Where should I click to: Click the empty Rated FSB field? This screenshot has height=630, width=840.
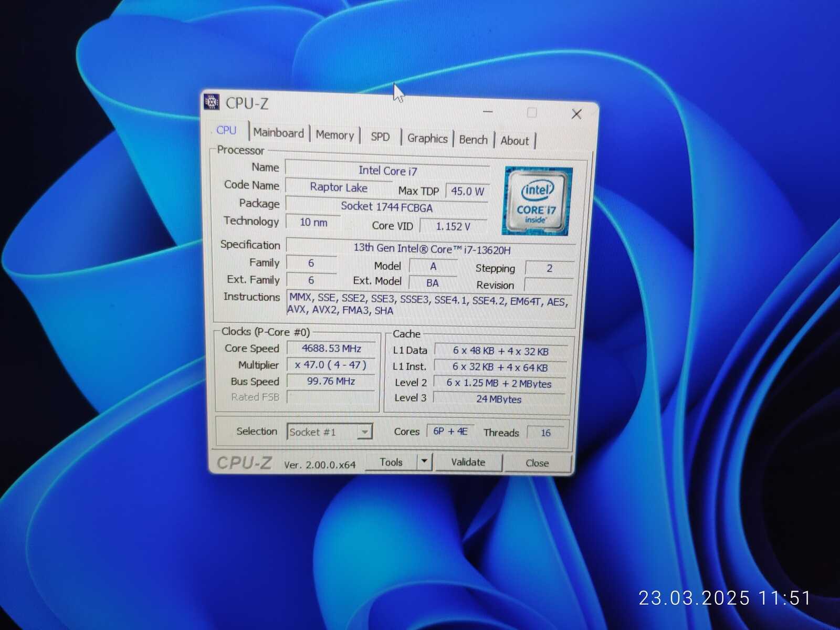point(331,397)
